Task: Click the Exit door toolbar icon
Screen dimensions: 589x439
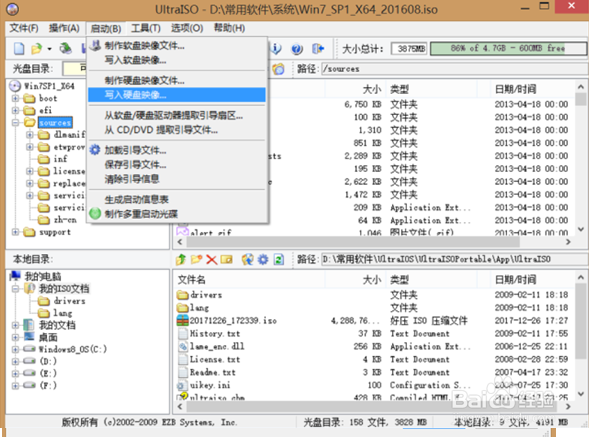Action: point(317,48)
